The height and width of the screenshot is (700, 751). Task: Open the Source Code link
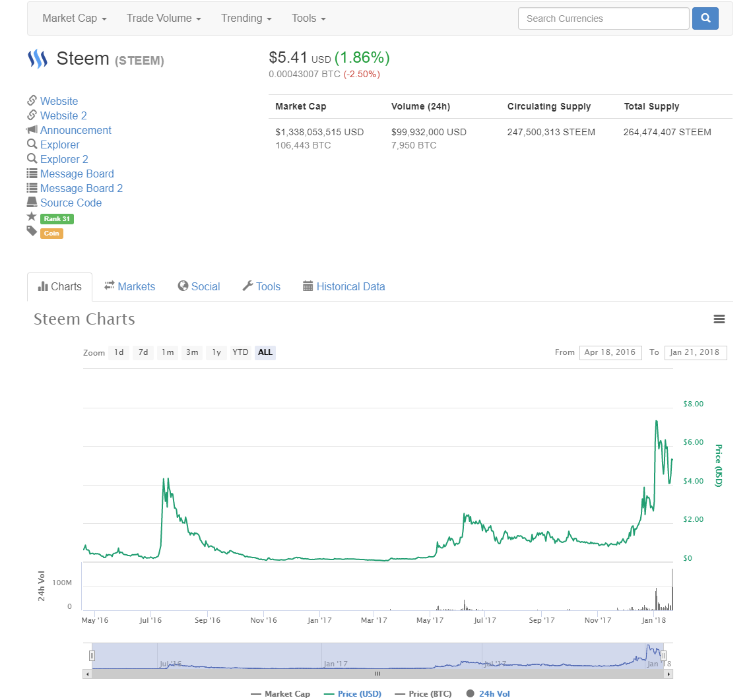(71, 203)
